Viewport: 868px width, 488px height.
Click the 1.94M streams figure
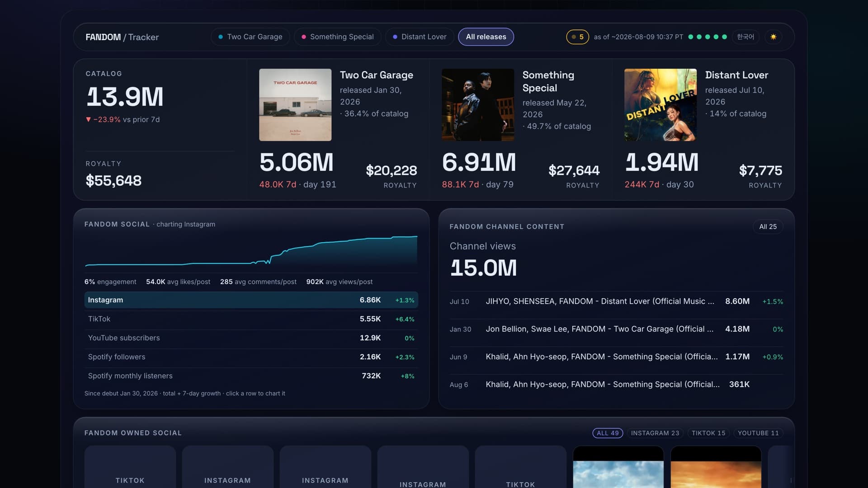tap(661, 162)
